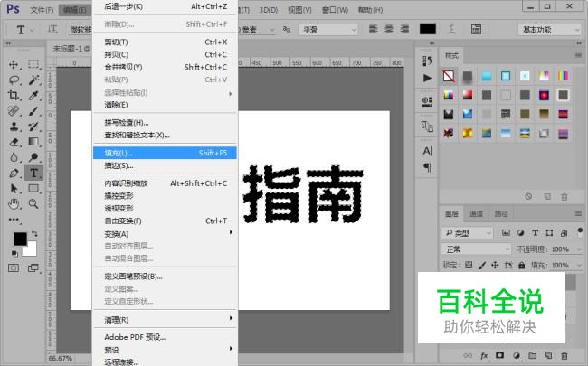Select the Dodge tool
Image resolution: width=588 pixels, height=366 pixels.
[x=33, y=157]
